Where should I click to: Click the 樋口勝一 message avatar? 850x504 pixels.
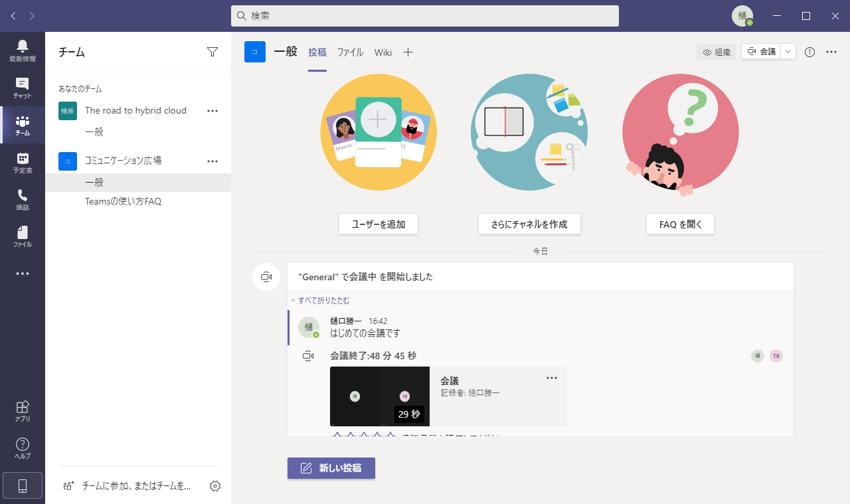coord(309,327)
